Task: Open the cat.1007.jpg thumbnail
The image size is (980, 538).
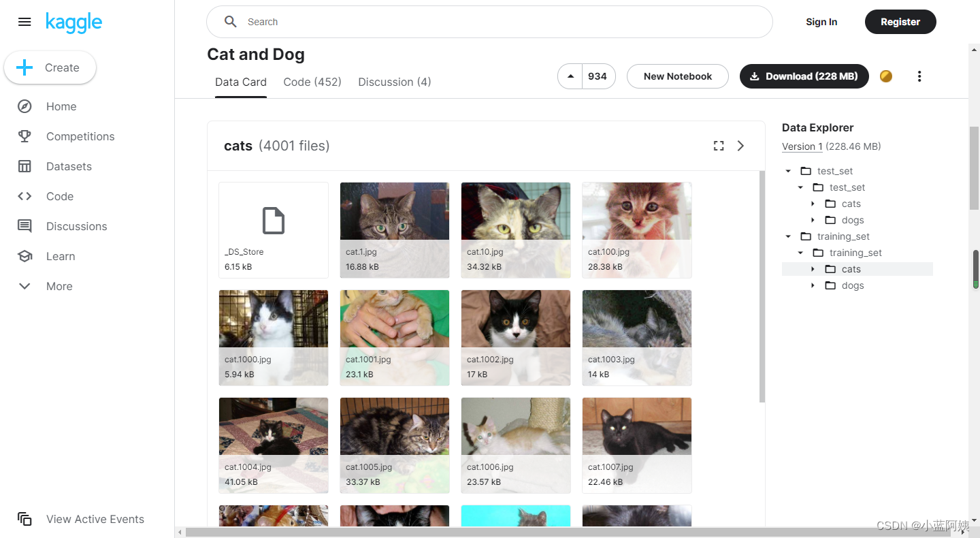Action: (637, 445)
